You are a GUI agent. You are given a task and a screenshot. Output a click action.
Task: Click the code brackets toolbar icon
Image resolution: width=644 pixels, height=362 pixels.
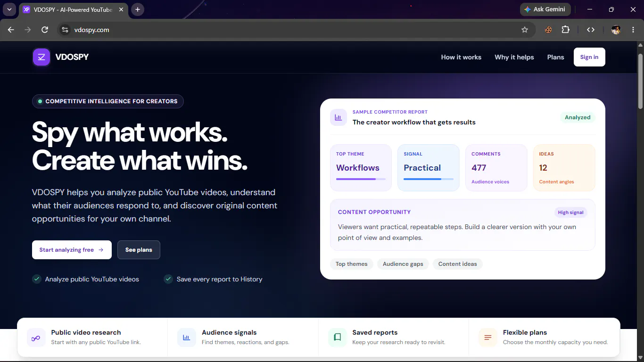pos(591,30)
